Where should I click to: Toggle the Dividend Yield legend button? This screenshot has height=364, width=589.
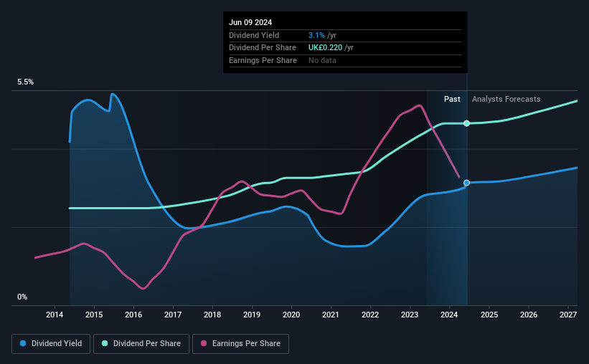51,344
